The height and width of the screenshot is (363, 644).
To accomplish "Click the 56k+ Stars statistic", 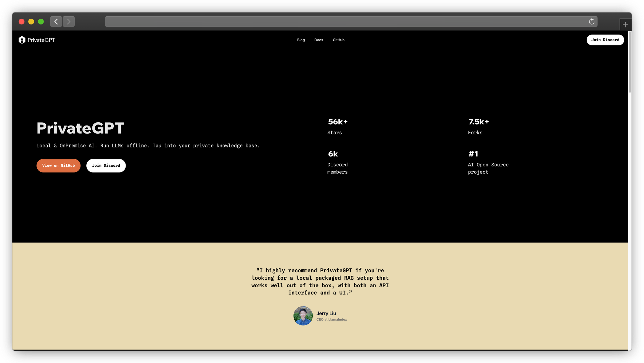I will pyautogui.click(x=337, y=126).
